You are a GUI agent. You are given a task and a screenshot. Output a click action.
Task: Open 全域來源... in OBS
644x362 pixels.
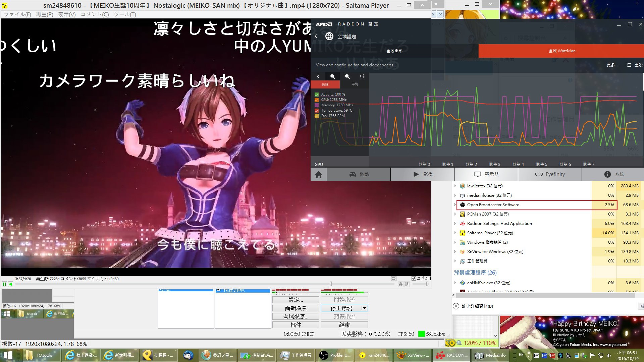(296, 316)
